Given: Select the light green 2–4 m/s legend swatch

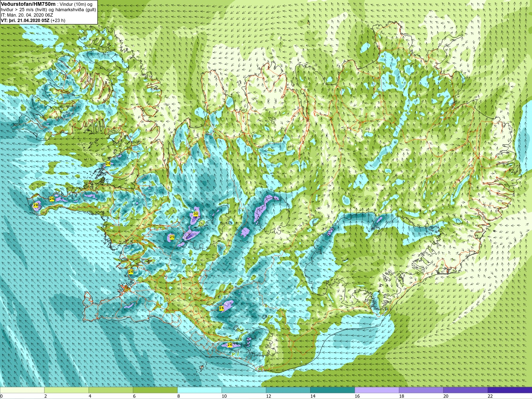Looking at the screenshot, I should tap(66, 390).
